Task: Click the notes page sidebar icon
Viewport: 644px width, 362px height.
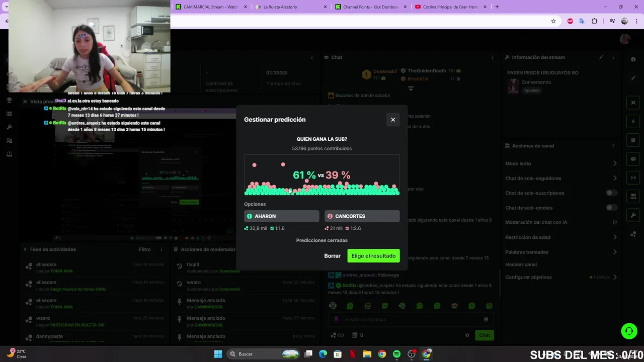Action: tap(633, 140)
